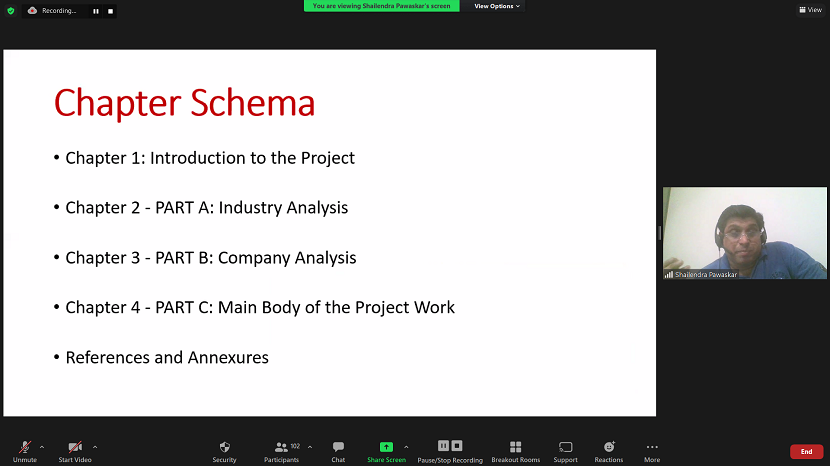Image resolution: width=830 pixels, height=466 pixels.
Task: Unmute the microphone
Action: (24, 448)
